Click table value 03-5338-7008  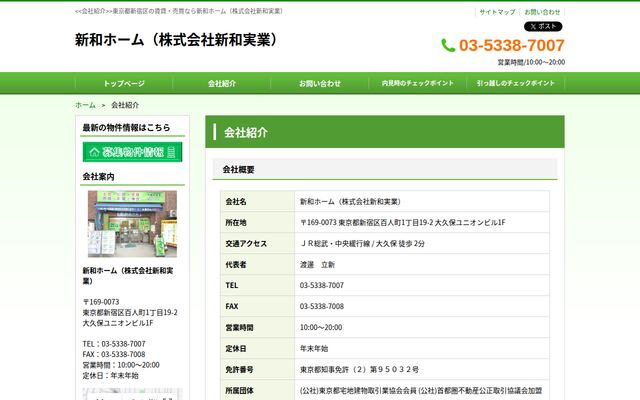(x=322, y=306)
